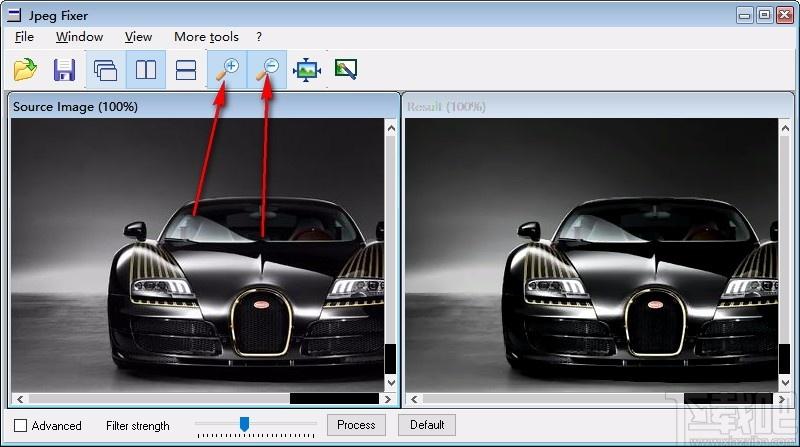Expand the More tools menu
This screenshot has width=800, height=447.
click(x=206, y=37)
